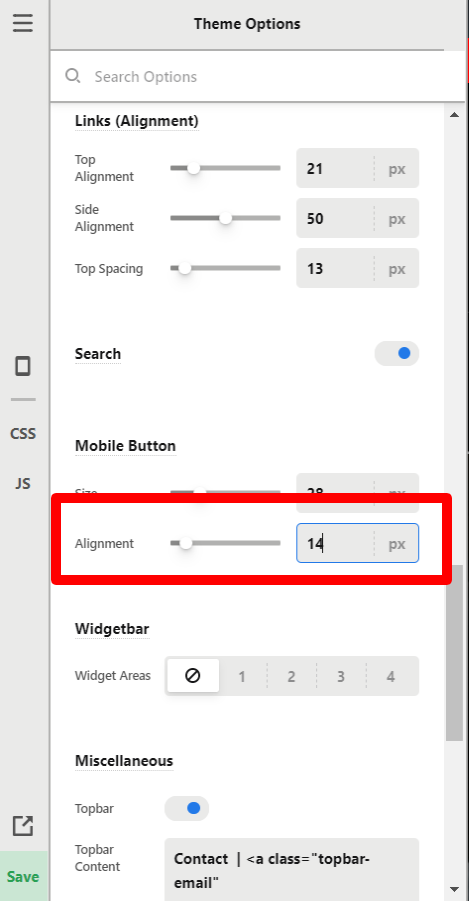Open the responsive device preview icon
The height and width of the screenshot is (901, 469).
tap(23, 366)
